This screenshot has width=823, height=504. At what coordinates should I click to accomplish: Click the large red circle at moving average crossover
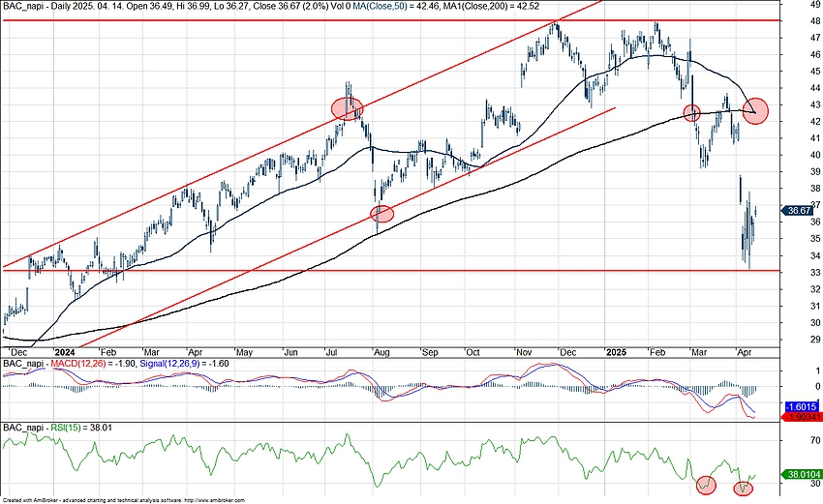click(x=755, y=110)
